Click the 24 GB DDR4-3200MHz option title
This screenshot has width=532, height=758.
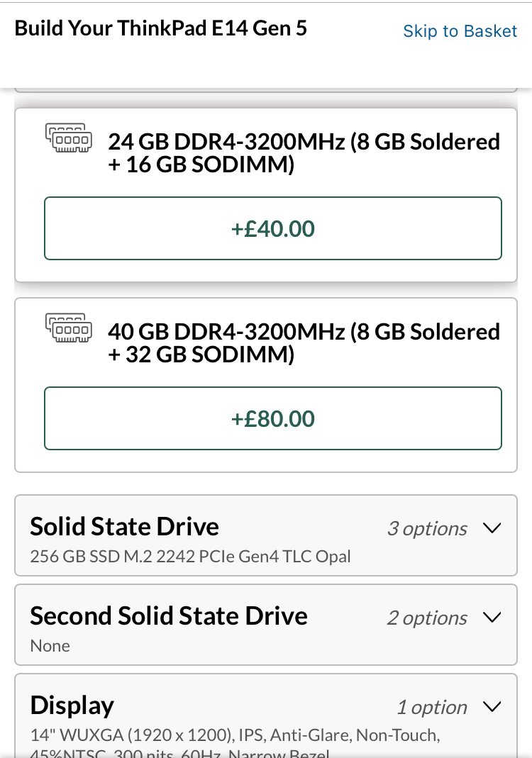[304, 152]
